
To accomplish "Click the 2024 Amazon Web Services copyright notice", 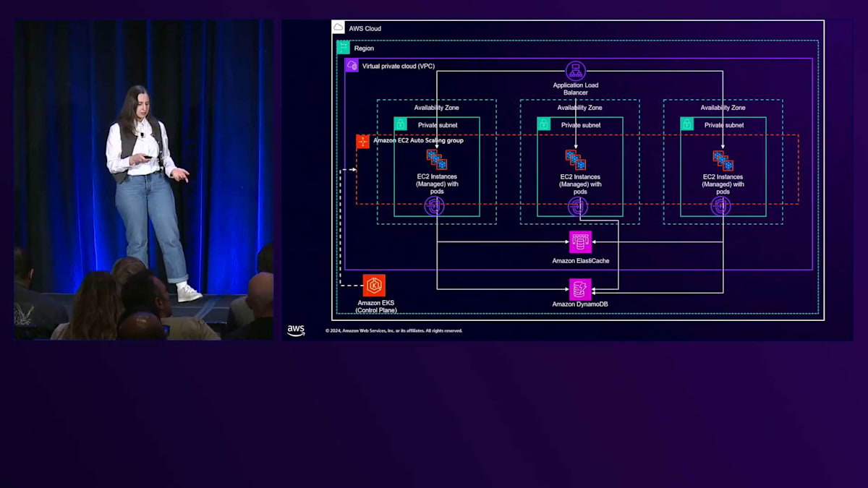I will pos(393,331).
